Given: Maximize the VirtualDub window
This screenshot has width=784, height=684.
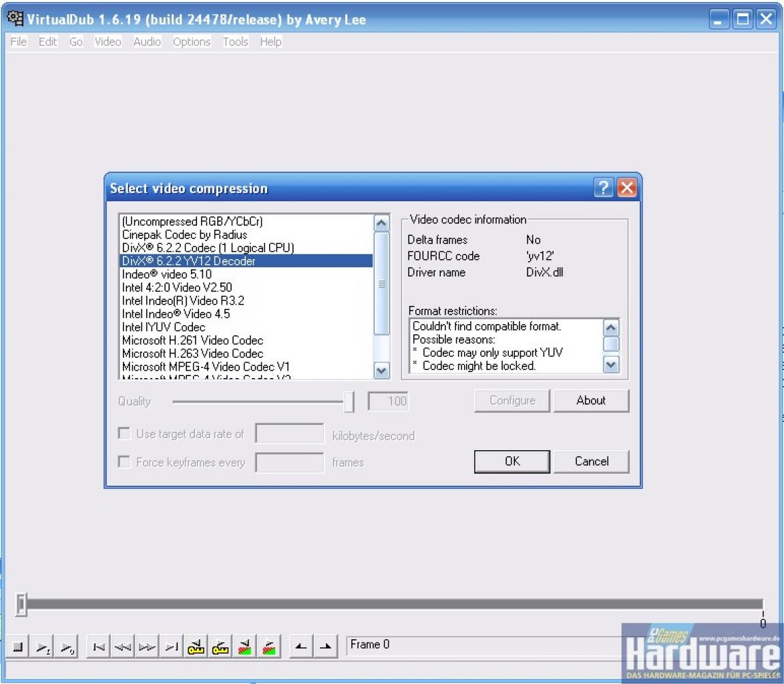Looking at the screenshot, I should tap(743, 19).
